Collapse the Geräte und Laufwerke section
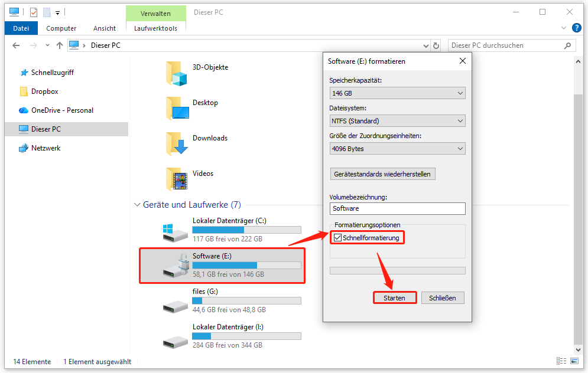This screenshot has width=588, height=373. (137, 204)
